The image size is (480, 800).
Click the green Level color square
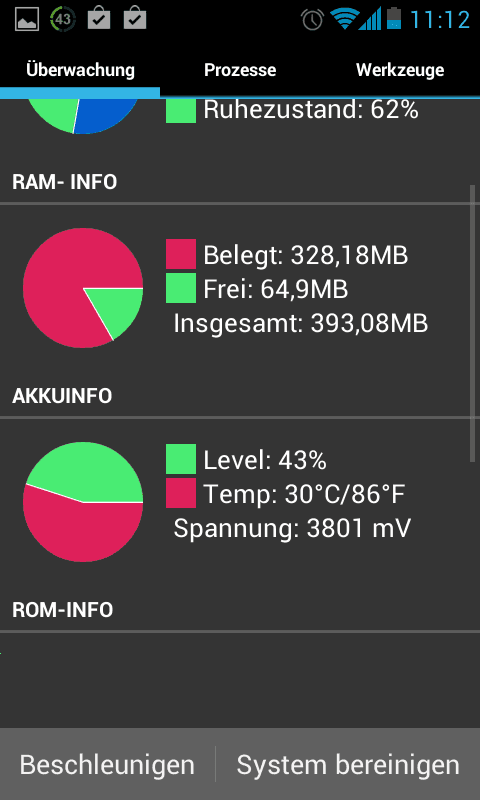click(181, 459)
